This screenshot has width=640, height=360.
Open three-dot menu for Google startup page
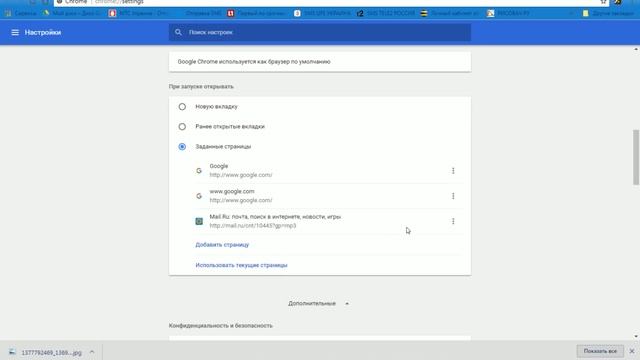[453, 171]
